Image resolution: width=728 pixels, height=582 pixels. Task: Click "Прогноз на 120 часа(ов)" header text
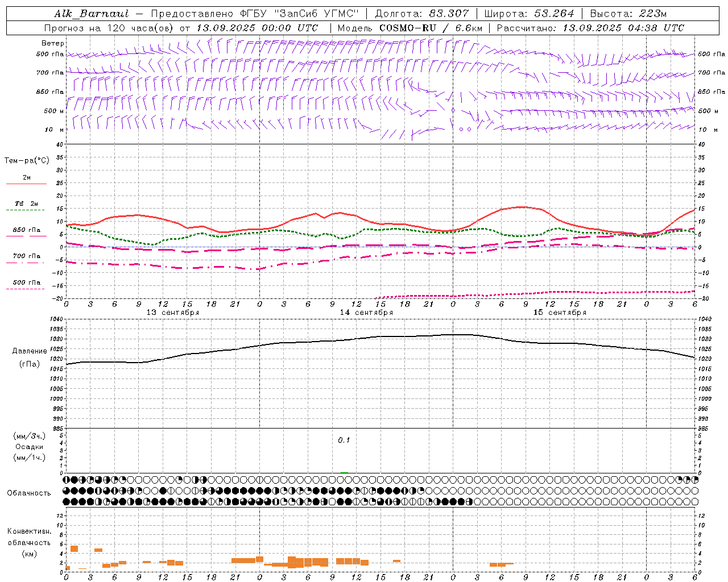(x=109, y=28)
